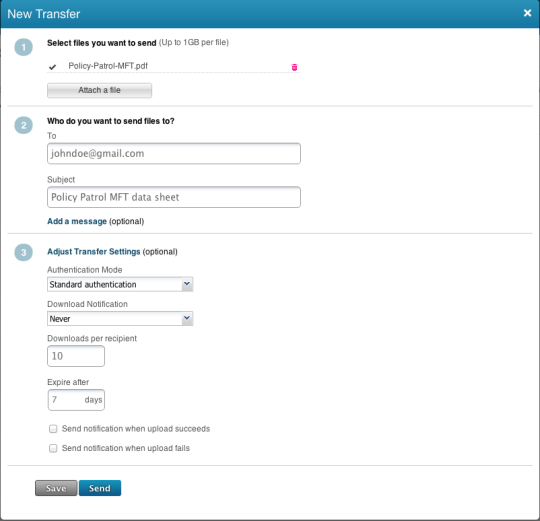Open the Add a message link
The image size is (540, 521).
coord(77,221)
